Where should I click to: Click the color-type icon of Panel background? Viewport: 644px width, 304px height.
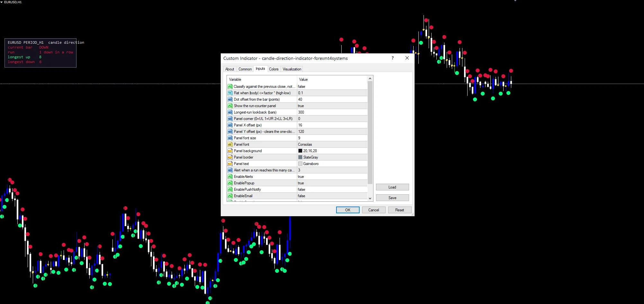pyautogui.click(x=230, y=151)
